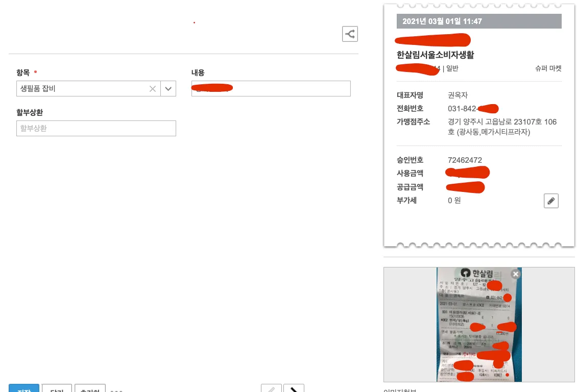This screenshot has height=392, width=577.
Task: Click the merchant name 한살림서울소비자생활
Action: [x=436, y=55]
